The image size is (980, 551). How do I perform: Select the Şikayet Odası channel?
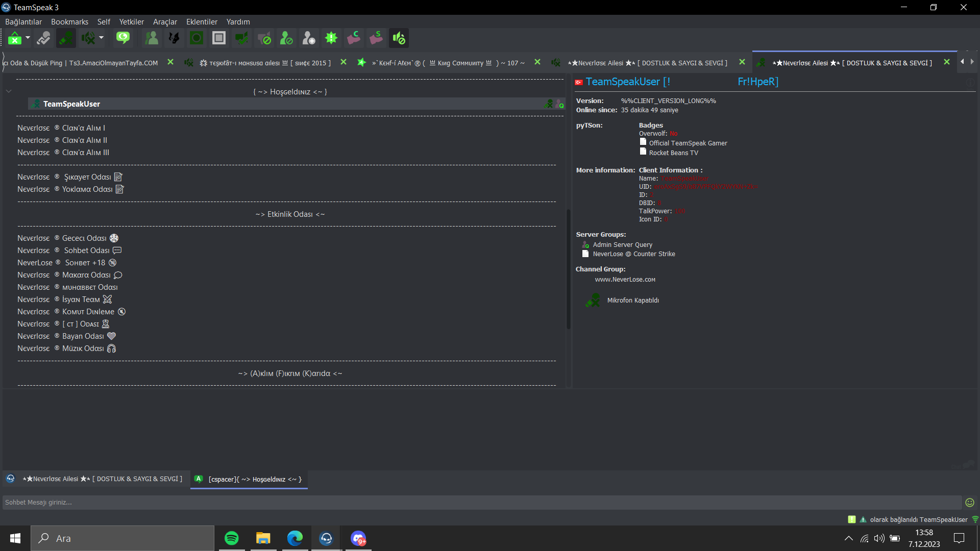coord(70,177)
